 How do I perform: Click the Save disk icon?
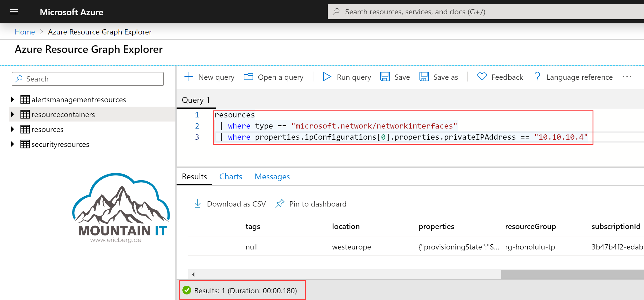(x=385, y=77)
